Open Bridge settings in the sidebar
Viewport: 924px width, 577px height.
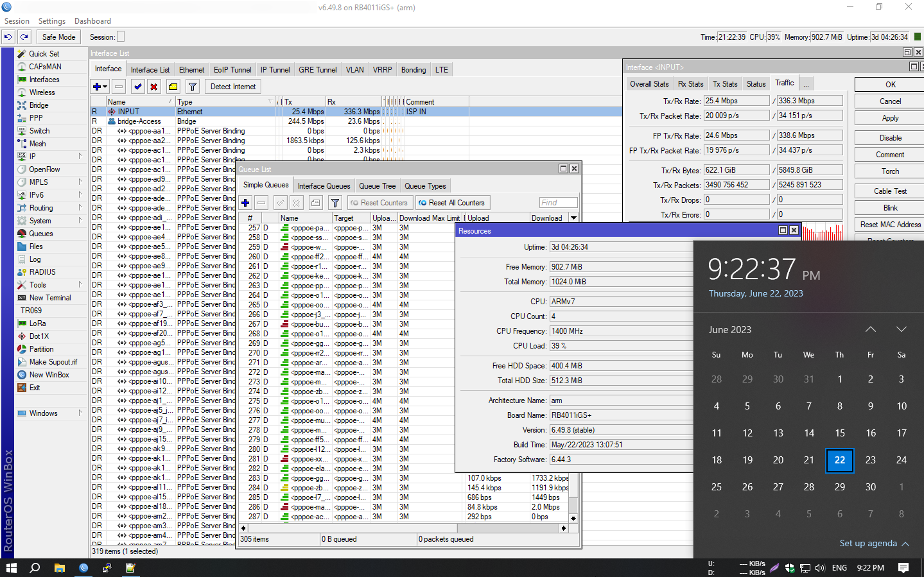[39, 105]
